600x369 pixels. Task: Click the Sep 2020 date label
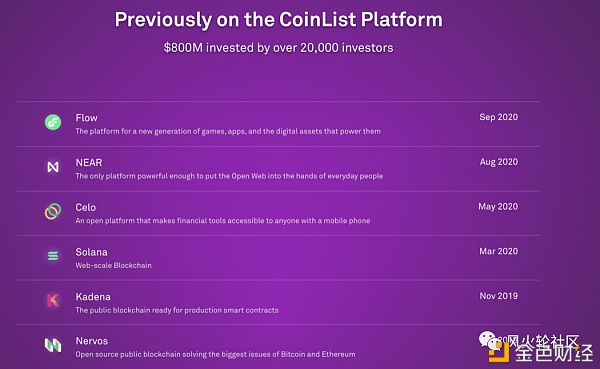tap(499, 117)
